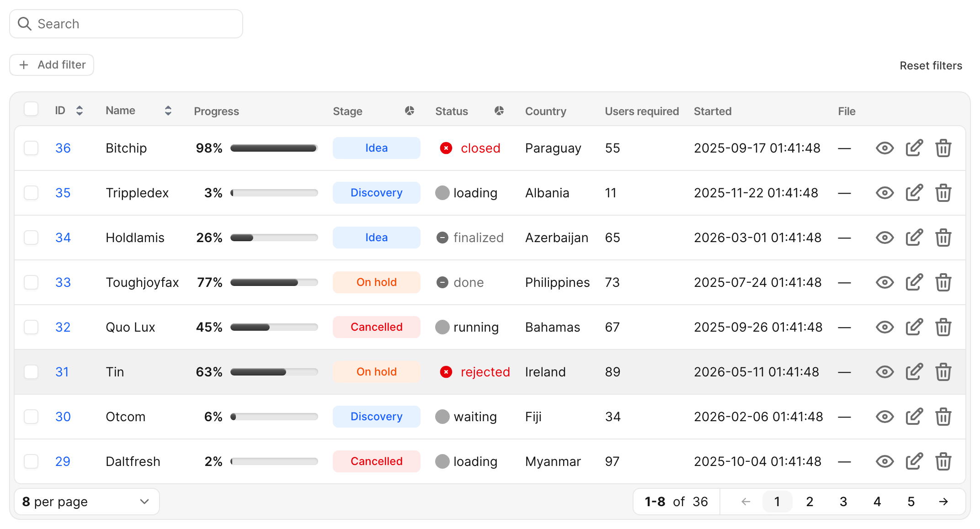Click Toughjoyfax 77% progress bar

click(274, 282)
